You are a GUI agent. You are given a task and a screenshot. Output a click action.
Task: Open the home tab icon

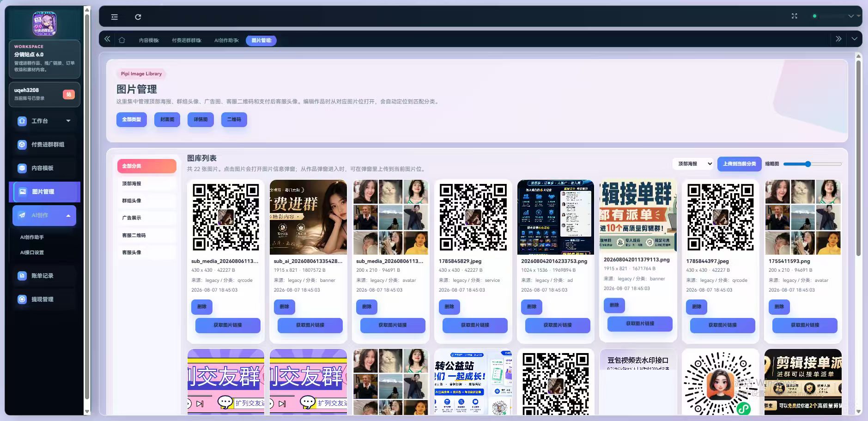click(x=122, y=40)
